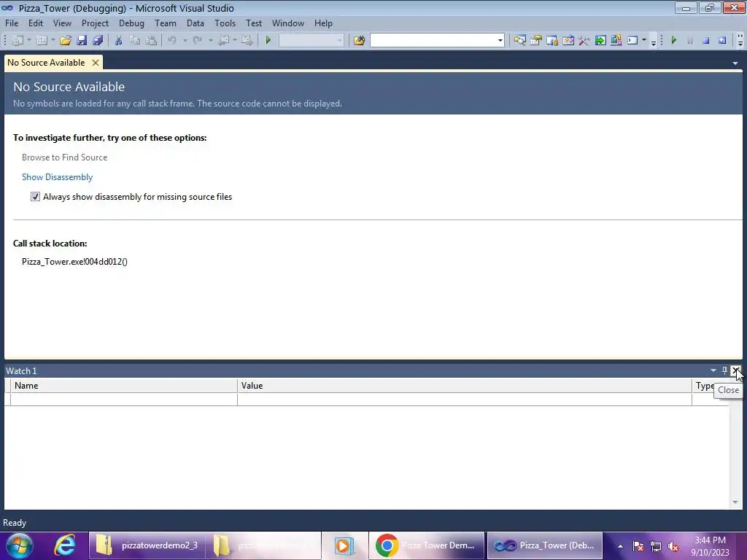Open the Solution Configurations combo box
Screen dimensions: 747x560
point(311,41)
